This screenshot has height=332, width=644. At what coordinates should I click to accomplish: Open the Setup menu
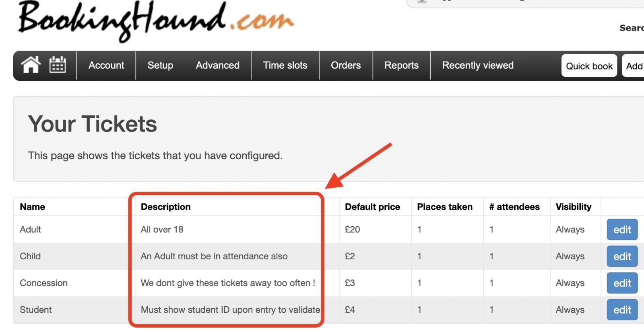[x=160, y=66]
